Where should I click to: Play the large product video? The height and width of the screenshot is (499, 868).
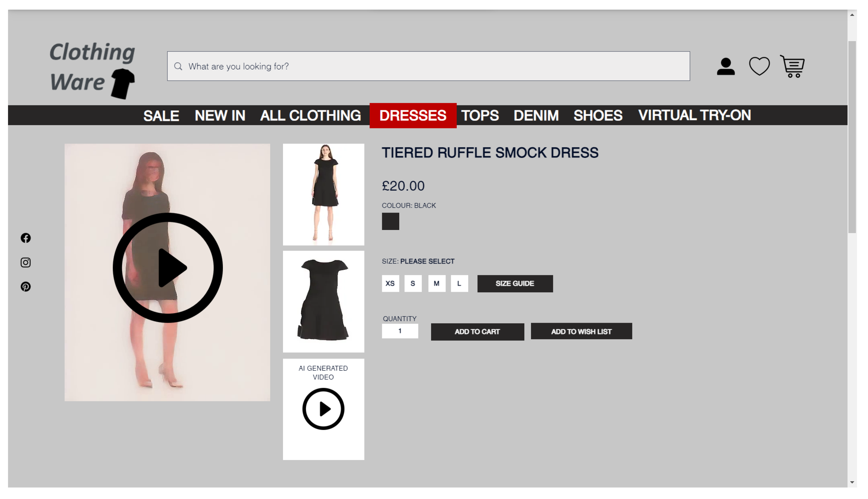point(168,268)
